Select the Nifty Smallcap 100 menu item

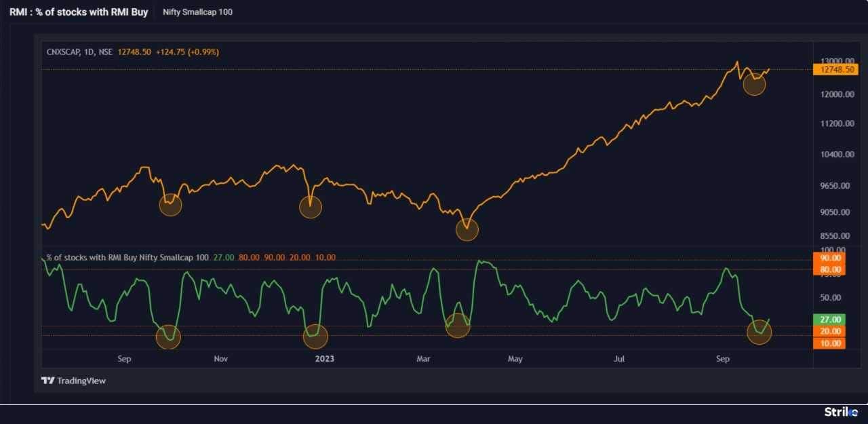197,12
